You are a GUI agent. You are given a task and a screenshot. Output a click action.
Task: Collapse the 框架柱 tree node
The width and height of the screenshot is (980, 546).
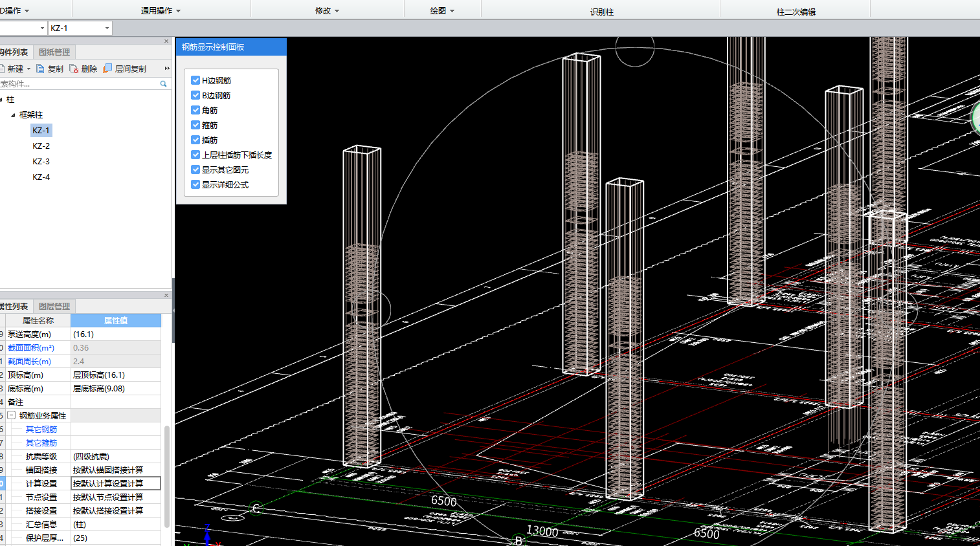click(13, 115)
